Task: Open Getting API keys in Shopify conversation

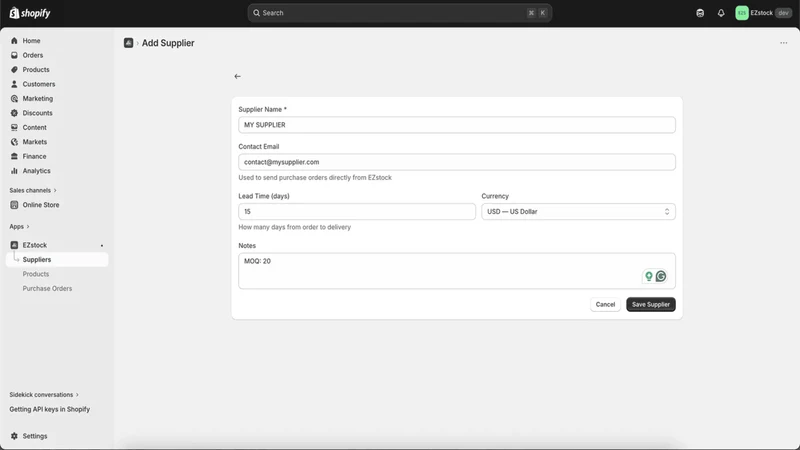Action: coord(49,409)
